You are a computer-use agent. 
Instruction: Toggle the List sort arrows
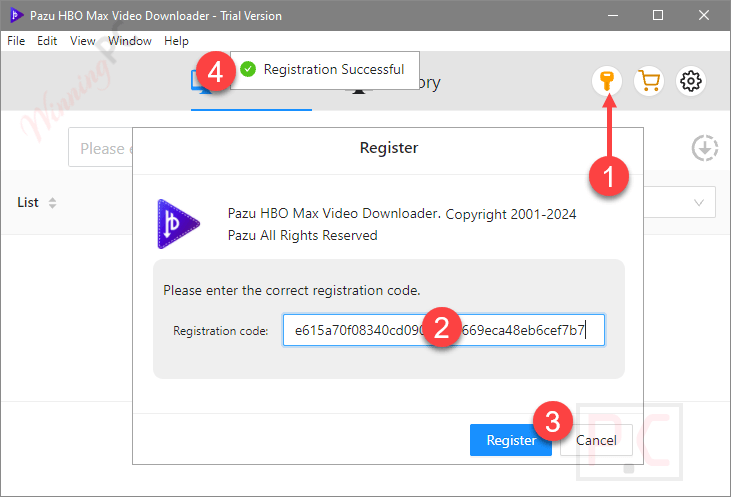52,202
